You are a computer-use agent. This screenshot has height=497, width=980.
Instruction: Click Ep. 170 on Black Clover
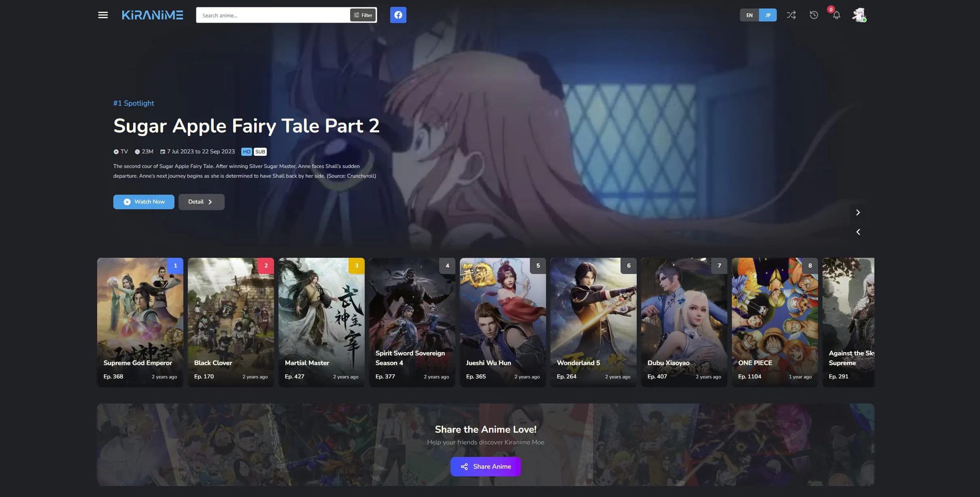pyautogui.click(x=204, y=376)
